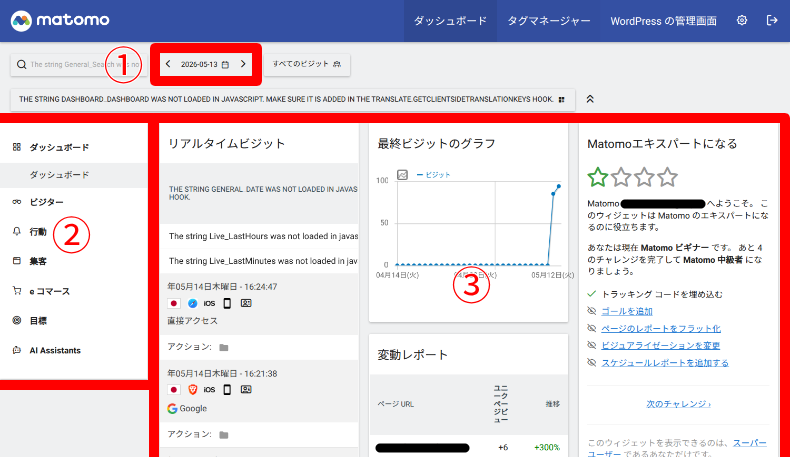Image resolution: width=790 pixels, height=457 pixels.
Task: Click the graph metric picker icon
Action: (x=402, y=175)
